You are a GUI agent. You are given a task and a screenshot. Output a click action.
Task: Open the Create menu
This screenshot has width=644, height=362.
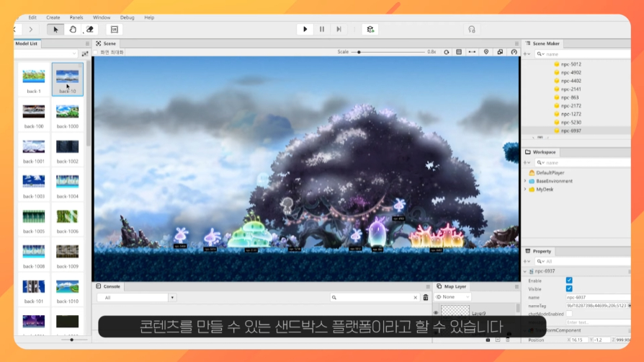[53, 18]
